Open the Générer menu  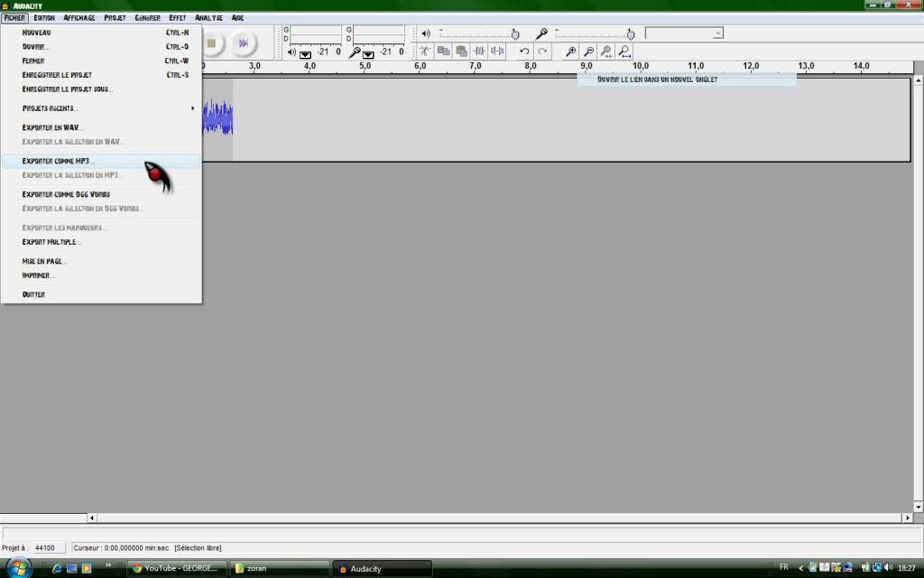click(147, 18)
